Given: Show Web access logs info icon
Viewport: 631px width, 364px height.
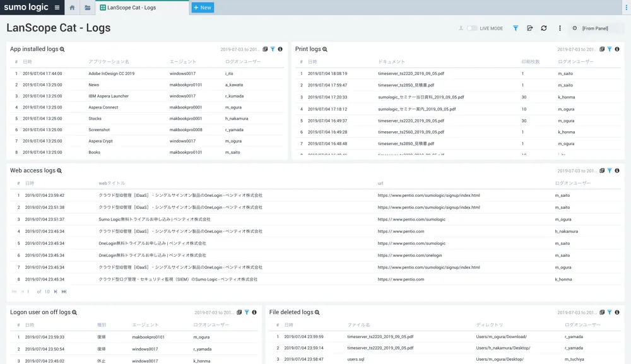Looking at the screenshot, I should [x=617, y=170].
